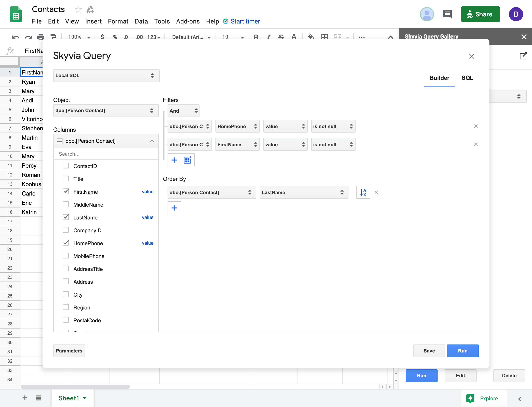
Task: Add a new Order By field
Action: (174, 208)
